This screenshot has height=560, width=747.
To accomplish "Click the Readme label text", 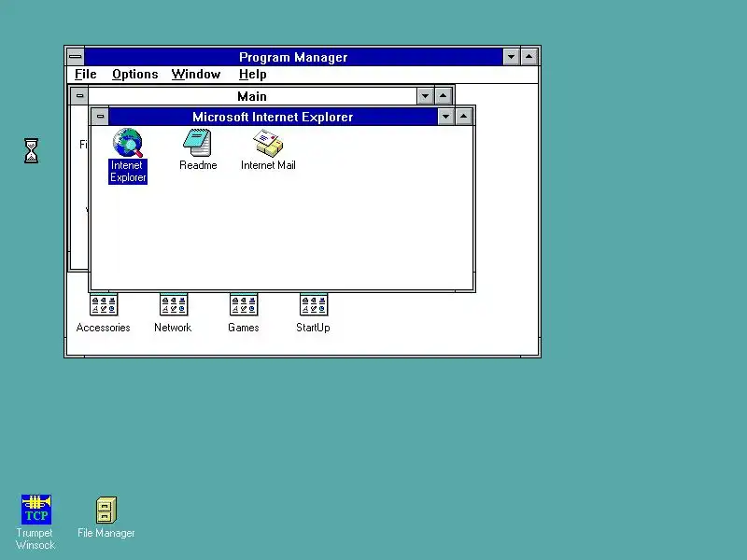I will [x=198, y=165].
